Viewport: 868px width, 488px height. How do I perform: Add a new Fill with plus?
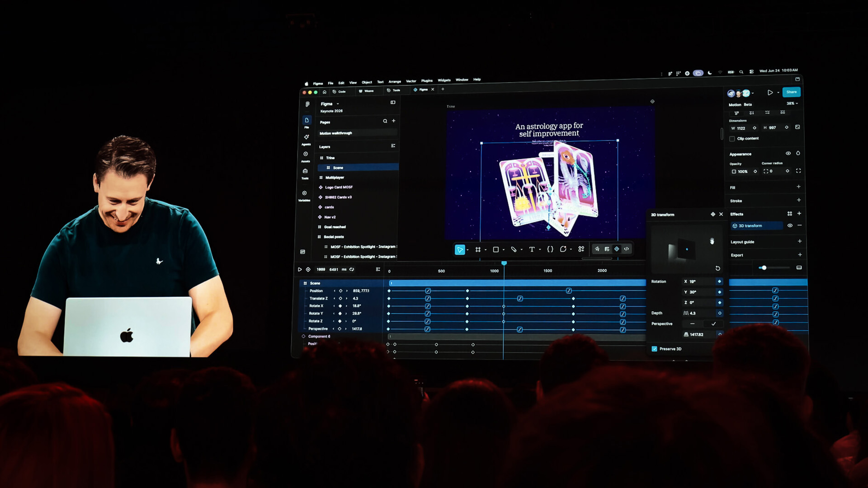(798, 187)
